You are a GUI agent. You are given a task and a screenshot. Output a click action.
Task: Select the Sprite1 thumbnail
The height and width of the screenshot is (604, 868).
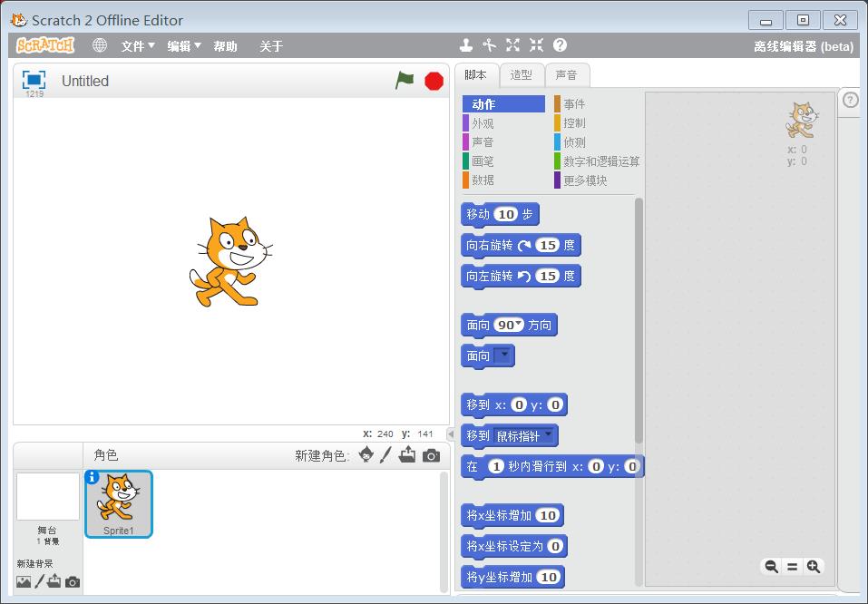(119, 504)
